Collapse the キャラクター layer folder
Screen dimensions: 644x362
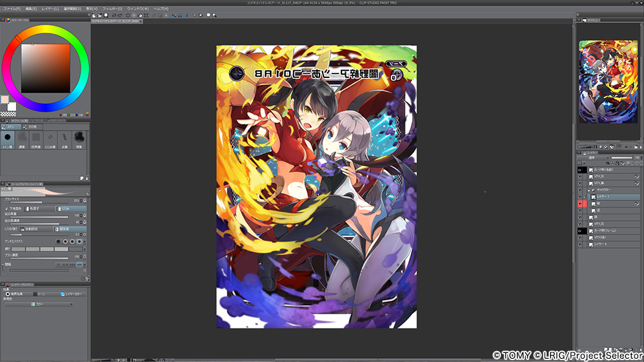coord(589,190)
